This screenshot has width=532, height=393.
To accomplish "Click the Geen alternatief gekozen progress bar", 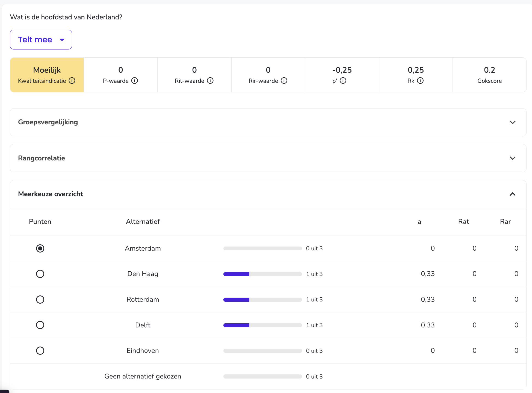I will tap(262, 377).
